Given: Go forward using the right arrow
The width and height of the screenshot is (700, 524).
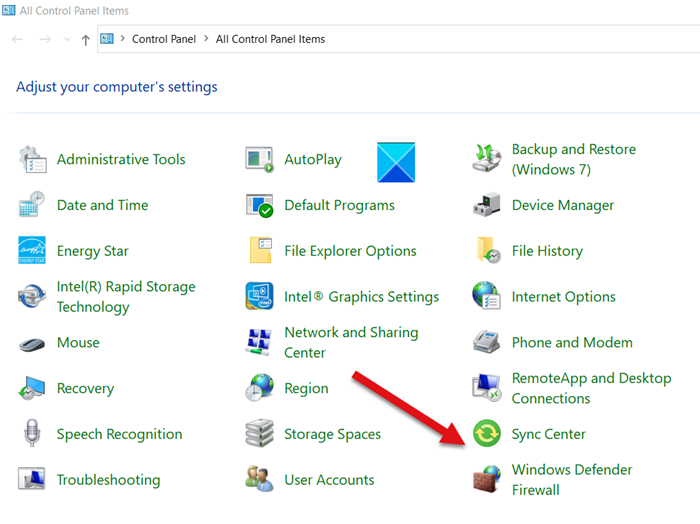Looking at the screenshot, I should point(45,39).
